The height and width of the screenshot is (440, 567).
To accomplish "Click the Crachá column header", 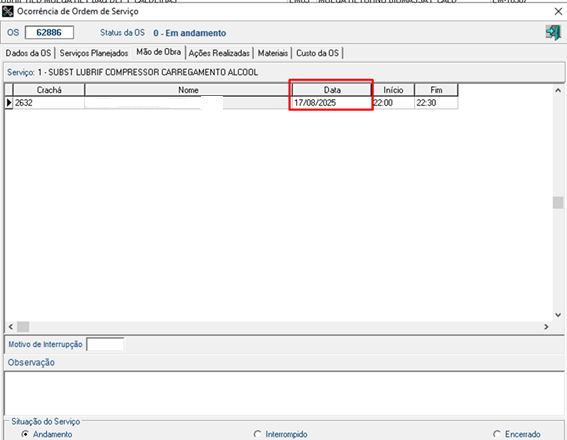I will (49, 90).
